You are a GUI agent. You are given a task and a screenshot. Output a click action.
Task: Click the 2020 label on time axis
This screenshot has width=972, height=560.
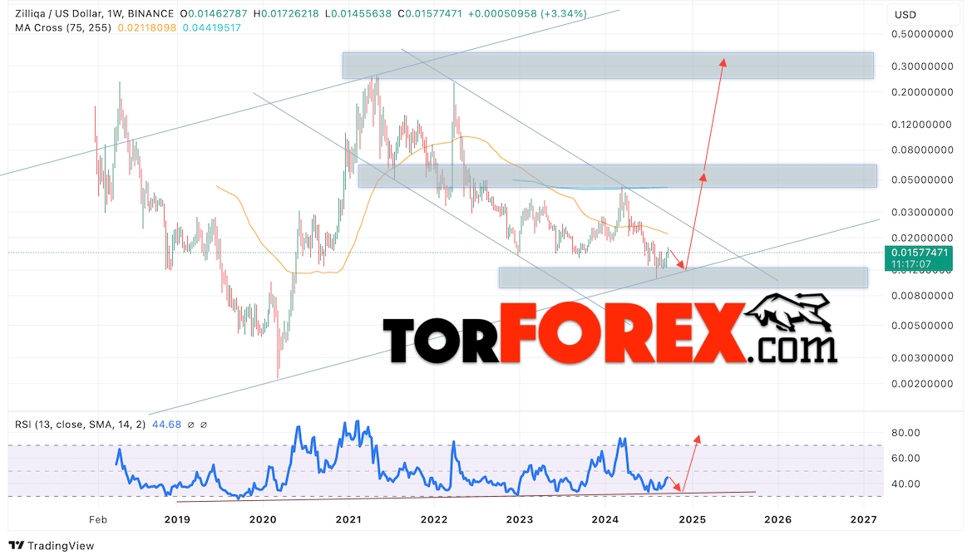click(x=263, y=520)
